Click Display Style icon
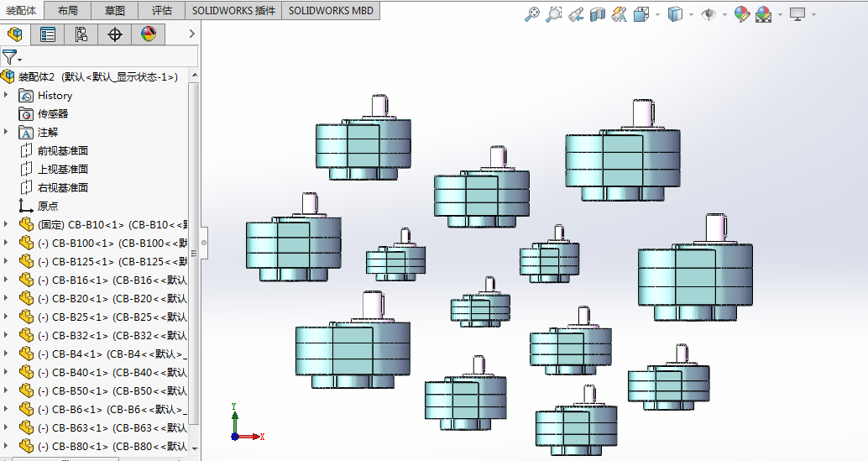The width and height of the screenshot is (868, 461). [x=675, y=14]
